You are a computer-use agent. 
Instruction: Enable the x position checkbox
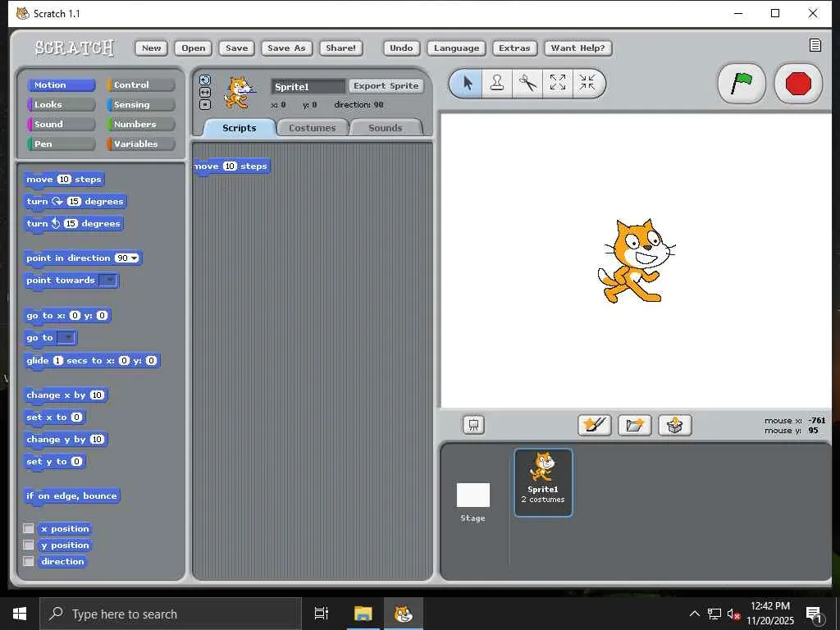(x=29, y=528)
